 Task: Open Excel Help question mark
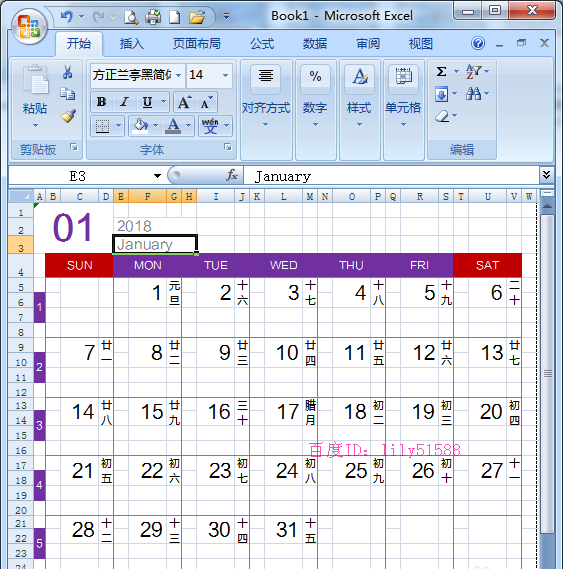tap(478, 44)
